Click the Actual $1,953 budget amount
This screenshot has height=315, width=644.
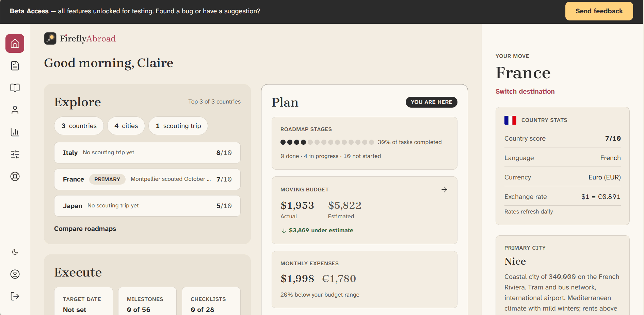click(x=297, y=205)
